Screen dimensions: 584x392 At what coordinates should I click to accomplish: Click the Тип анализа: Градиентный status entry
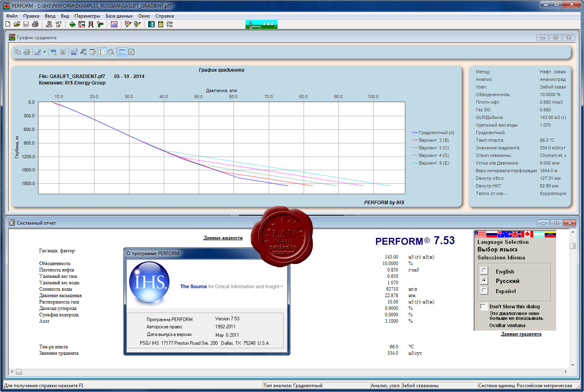click(x=293, y=386)
